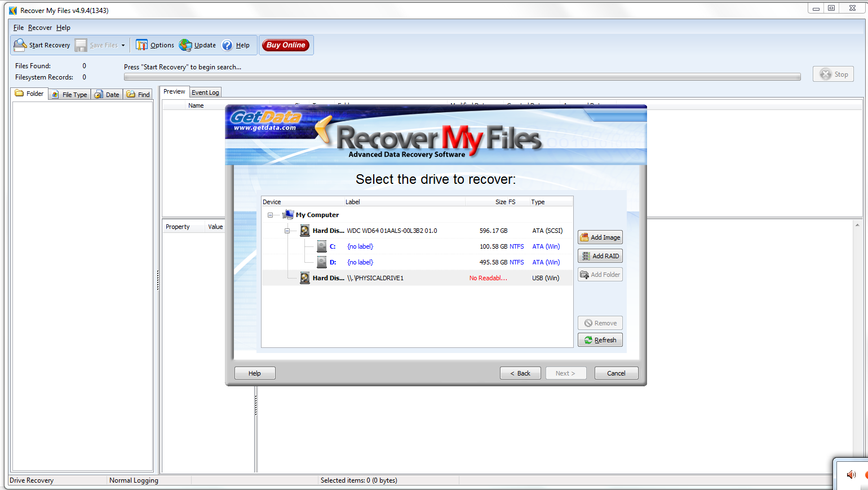Click the Normal Logging status text

tap(134, 480)
